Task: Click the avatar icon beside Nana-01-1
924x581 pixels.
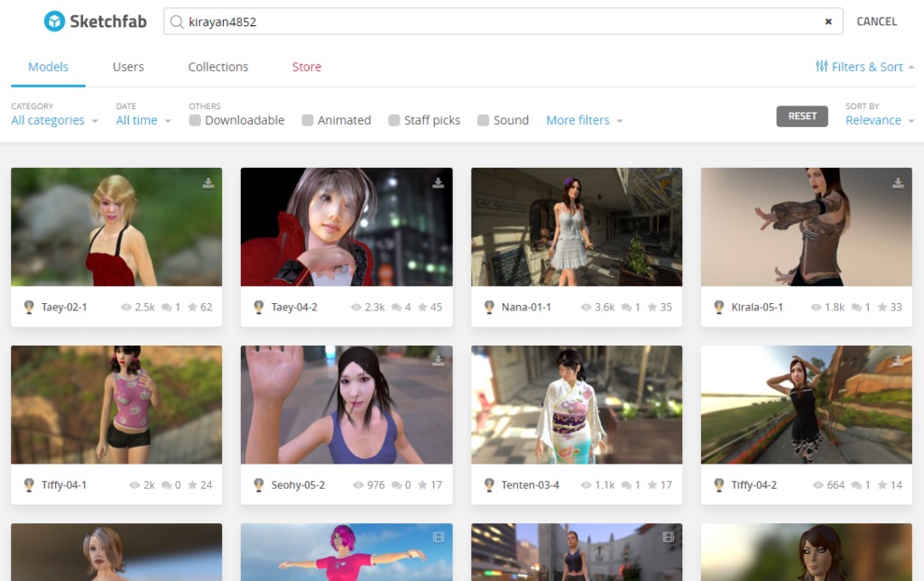Action: click(x=489, y=307)
